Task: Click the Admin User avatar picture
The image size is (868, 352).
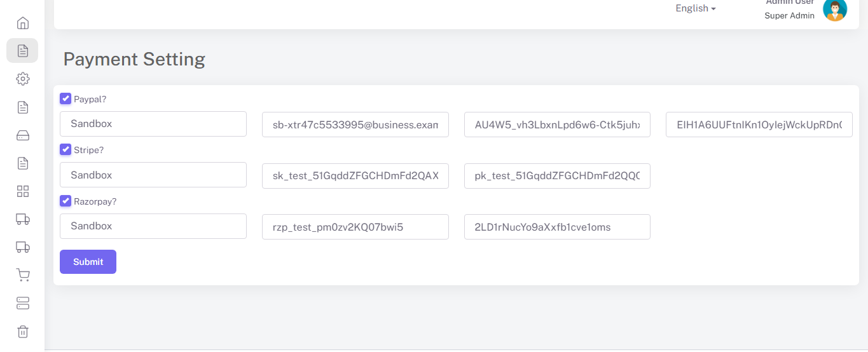Action: tap(835, 10)
